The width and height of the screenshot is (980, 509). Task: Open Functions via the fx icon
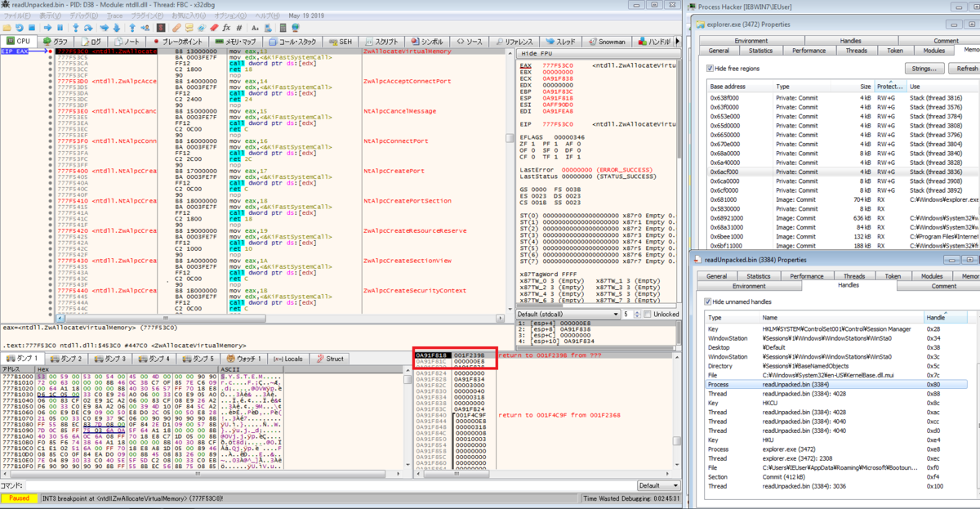pos(226,28)
